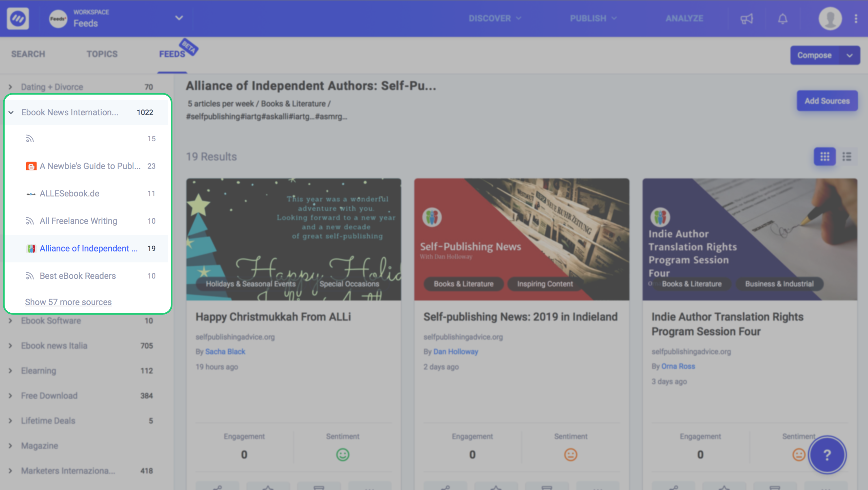Open author link Sacha Black
The height and width of the screenshot is (490, 868).
click(x=225, y=352)
